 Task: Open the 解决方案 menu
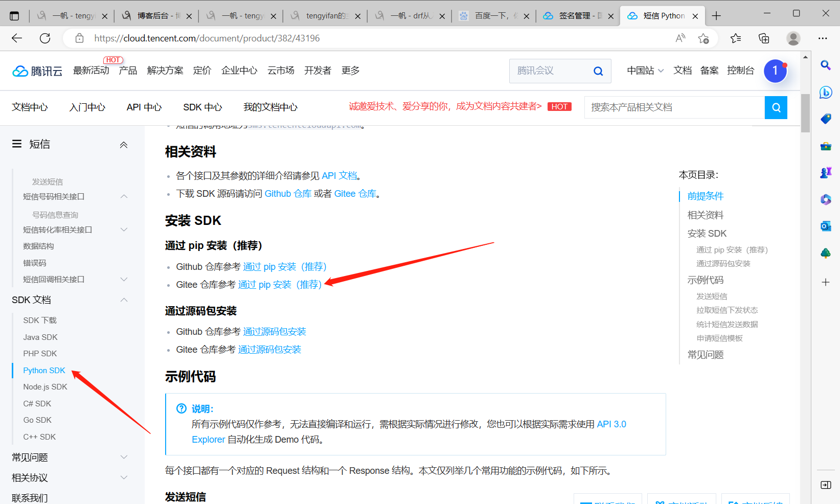[165, 71]
